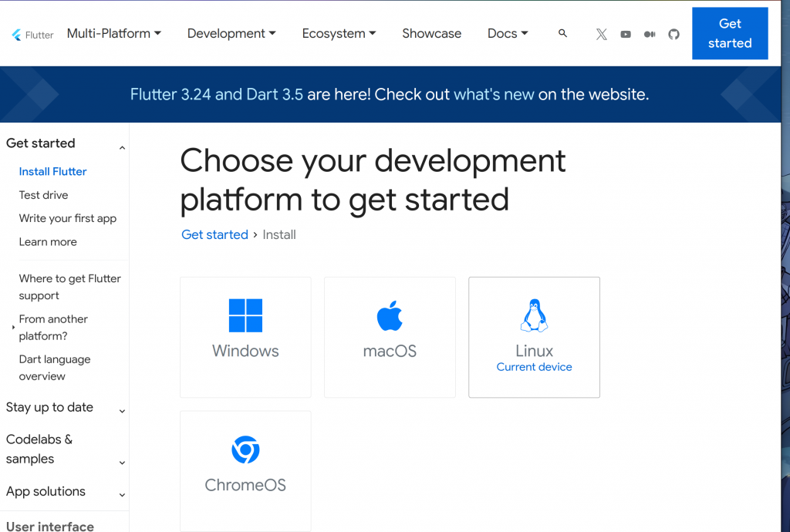Image resolution: width=790 pixels, height=532 pixels.
Task: Select Install Flutter in the sidebar
Action: click(x=53, y=172)
